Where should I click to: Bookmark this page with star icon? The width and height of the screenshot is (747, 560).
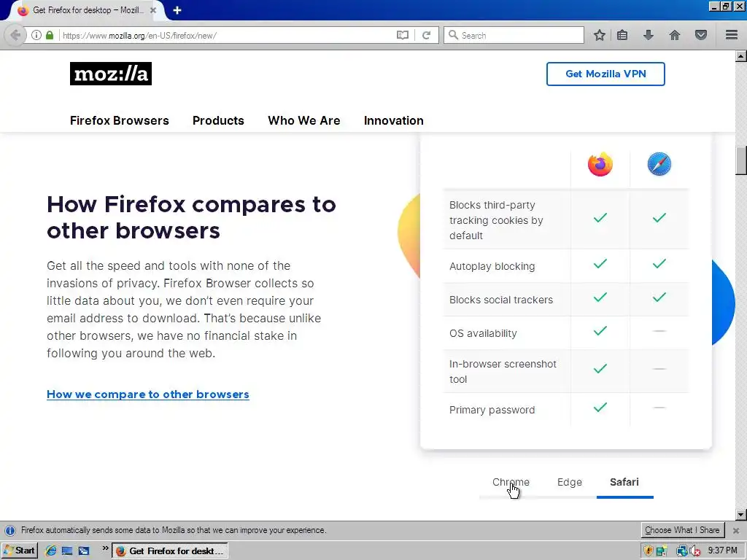tap(600, 35)
